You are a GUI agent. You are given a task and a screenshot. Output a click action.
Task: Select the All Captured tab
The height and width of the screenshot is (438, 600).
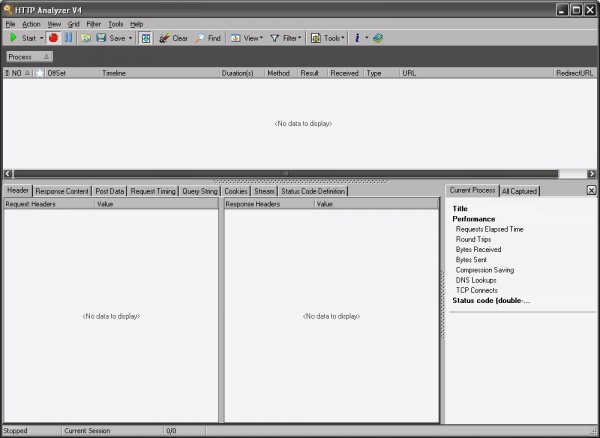(519, 191)
